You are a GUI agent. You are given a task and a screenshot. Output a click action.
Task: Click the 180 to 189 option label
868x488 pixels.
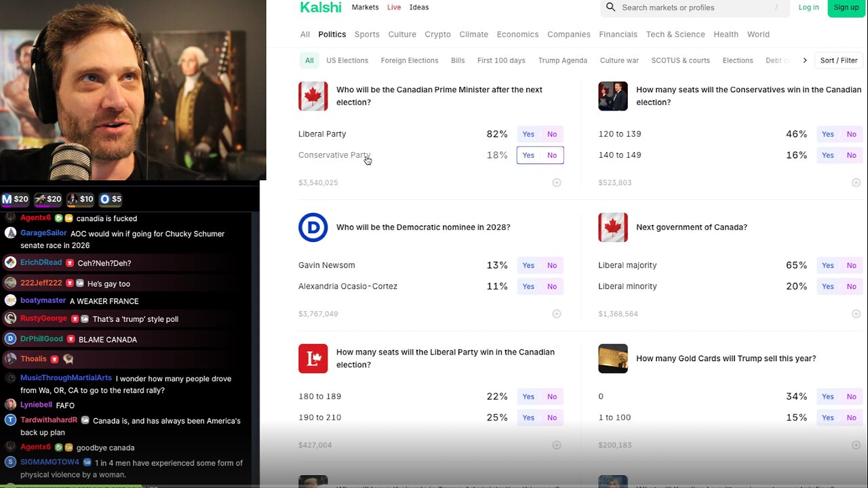pos(319,396)
